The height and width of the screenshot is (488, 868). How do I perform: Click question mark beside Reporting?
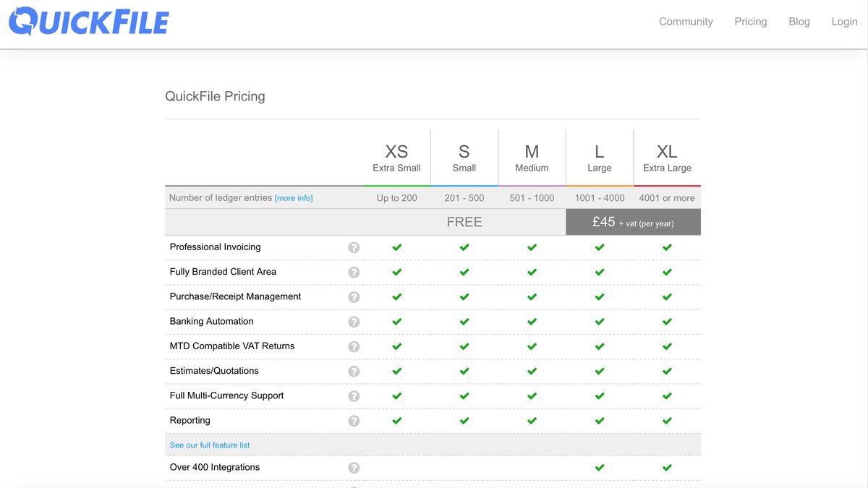[x=354, y=421]
